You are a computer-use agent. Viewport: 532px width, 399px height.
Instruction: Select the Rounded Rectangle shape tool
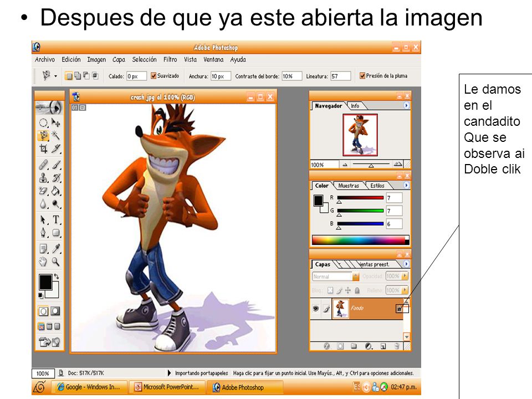point(56,233)
